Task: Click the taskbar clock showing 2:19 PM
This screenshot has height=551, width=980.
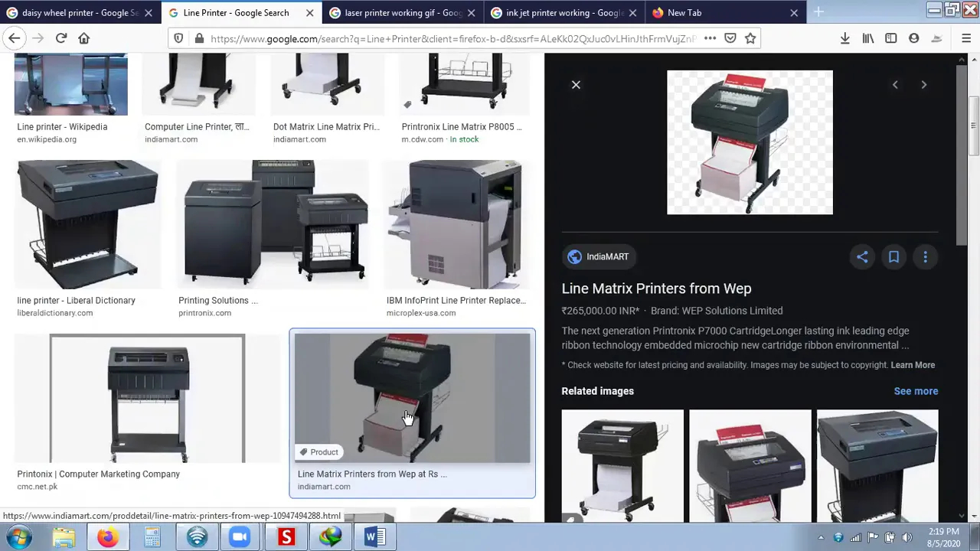Action: [x=942, y=537]
